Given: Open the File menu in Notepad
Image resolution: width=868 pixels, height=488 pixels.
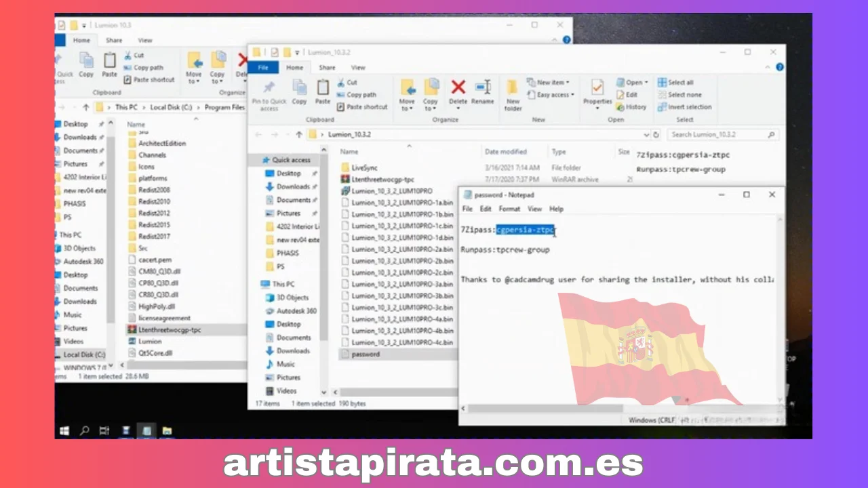Looking at the screenshot, I should [x=467, y=209].
